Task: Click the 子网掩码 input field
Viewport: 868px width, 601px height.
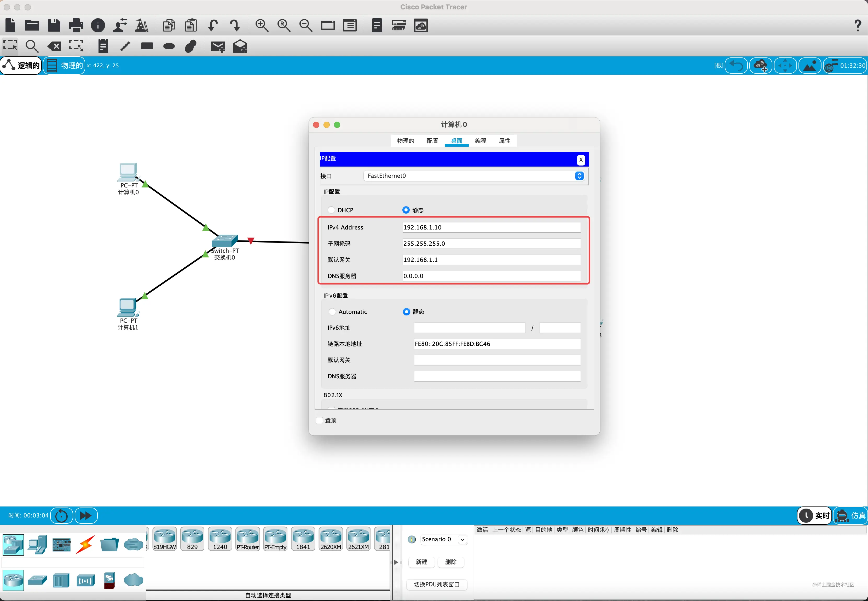Action: 491,243
